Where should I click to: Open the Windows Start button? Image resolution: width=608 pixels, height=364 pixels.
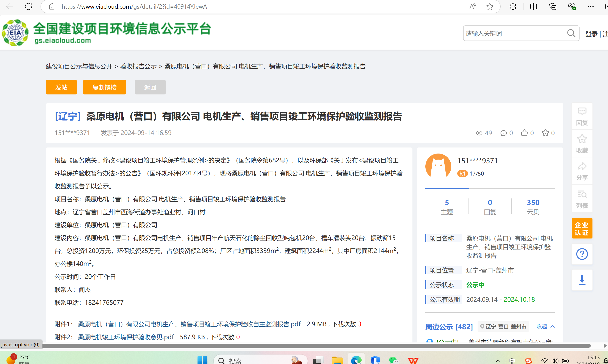click(x=202, y=360)
